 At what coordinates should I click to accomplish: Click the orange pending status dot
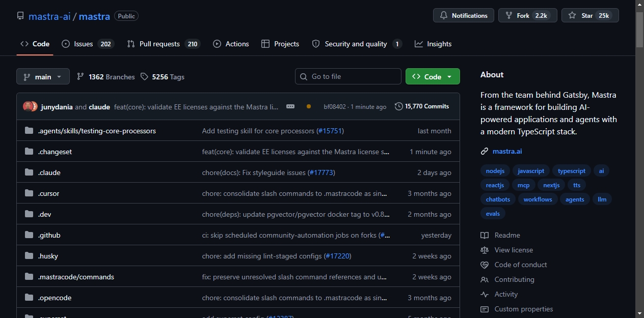click(x=309, y=106)
